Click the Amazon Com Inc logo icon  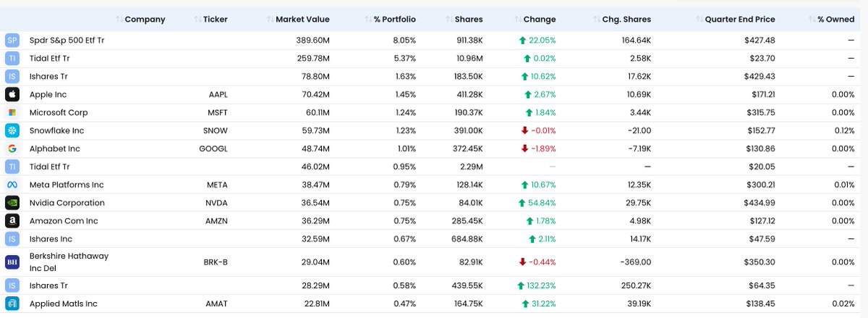(x=12, y=221)
